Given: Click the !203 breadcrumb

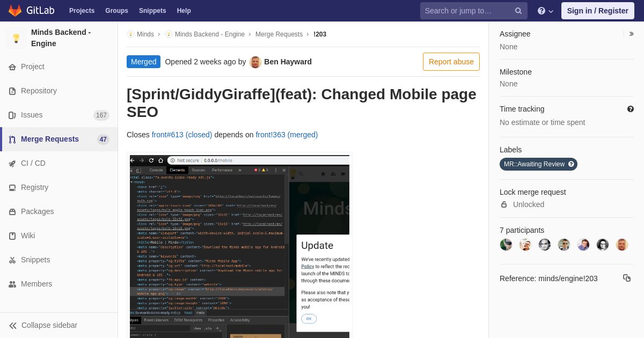Looking at the screenshot, I should coord(320,34).
